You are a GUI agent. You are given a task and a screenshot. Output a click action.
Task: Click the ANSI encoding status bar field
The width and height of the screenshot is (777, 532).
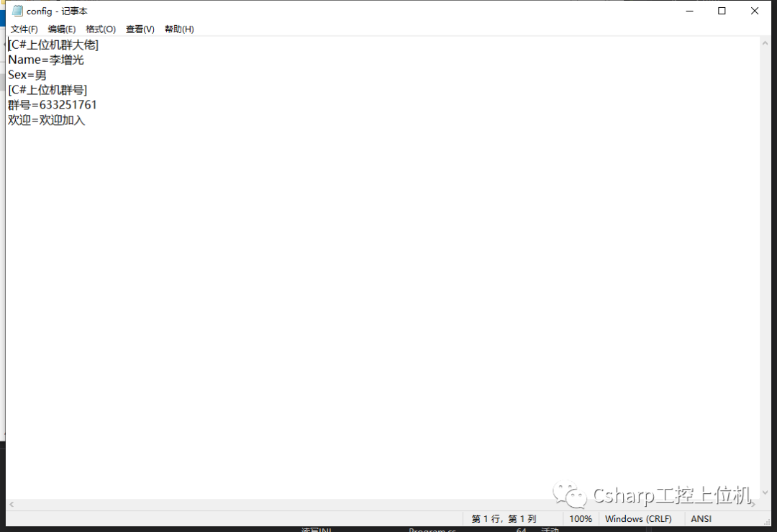click(x=701, y=519)
